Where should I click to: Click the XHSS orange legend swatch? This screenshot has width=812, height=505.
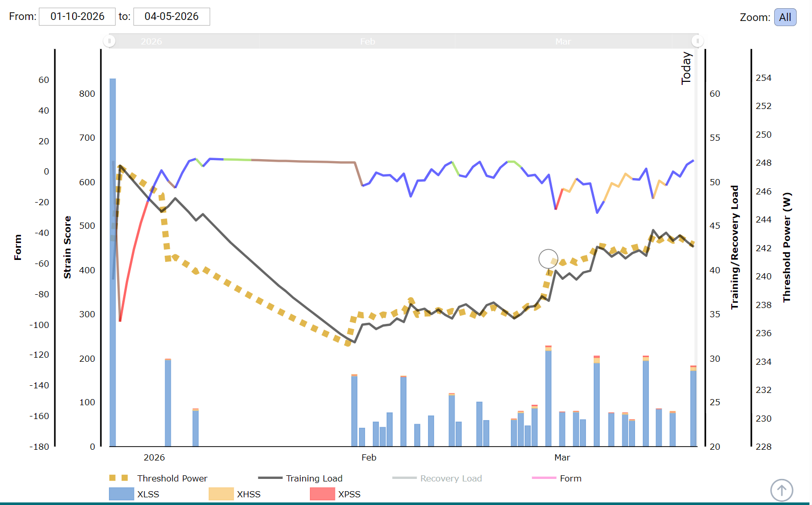[221, 494]
